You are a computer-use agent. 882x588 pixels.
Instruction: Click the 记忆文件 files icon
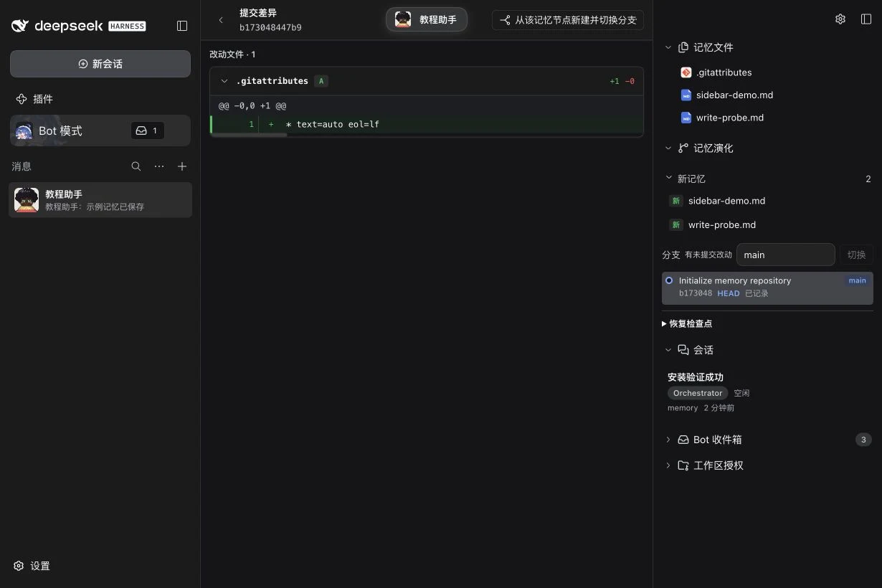click(683, 47)
